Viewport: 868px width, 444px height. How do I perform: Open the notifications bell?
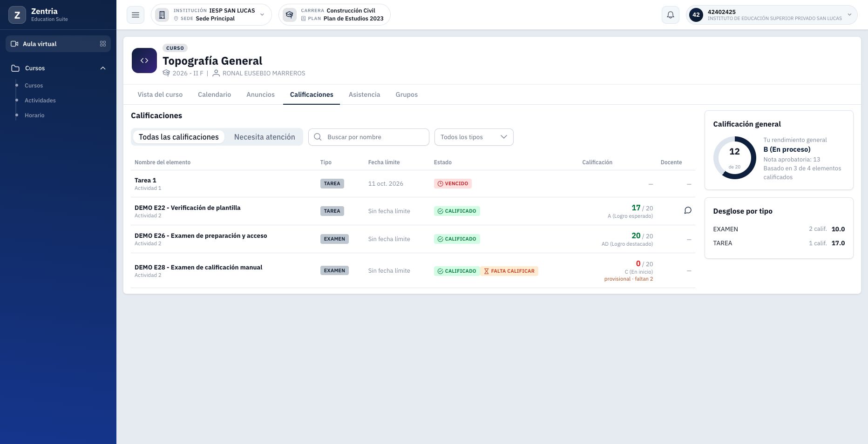click(671, 15)
